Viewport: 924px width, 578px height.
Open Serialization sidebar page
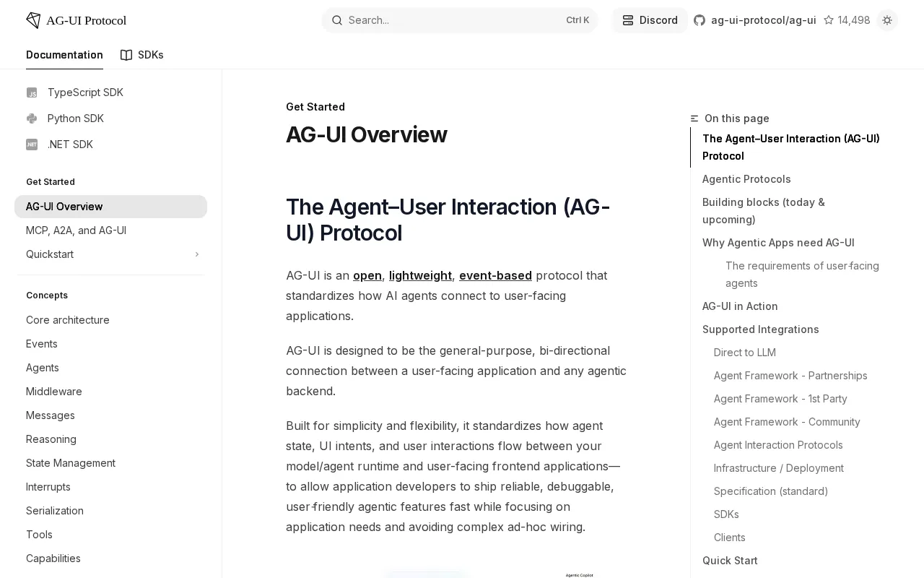(110, 511)
